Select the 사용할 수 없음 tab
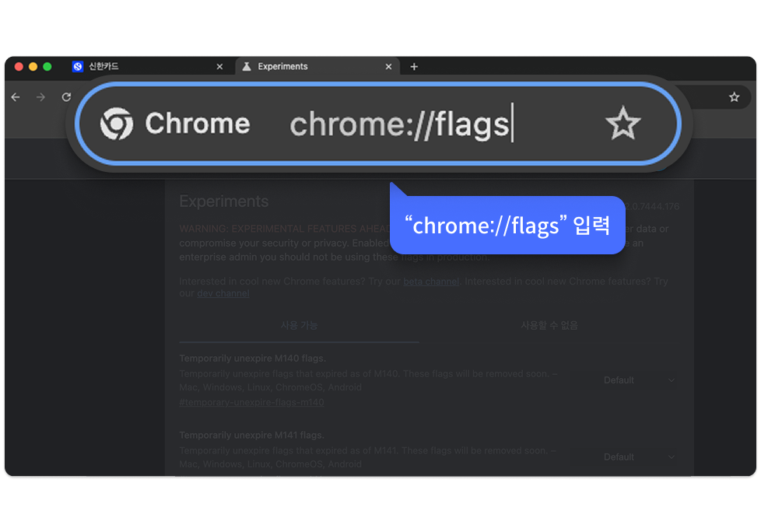 [549, 325]
